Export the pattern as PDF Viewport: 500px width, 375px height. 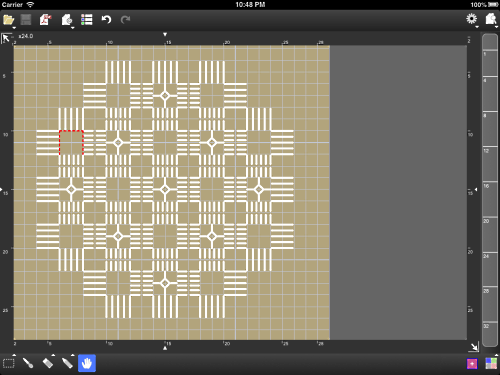(x=46, y=20)
